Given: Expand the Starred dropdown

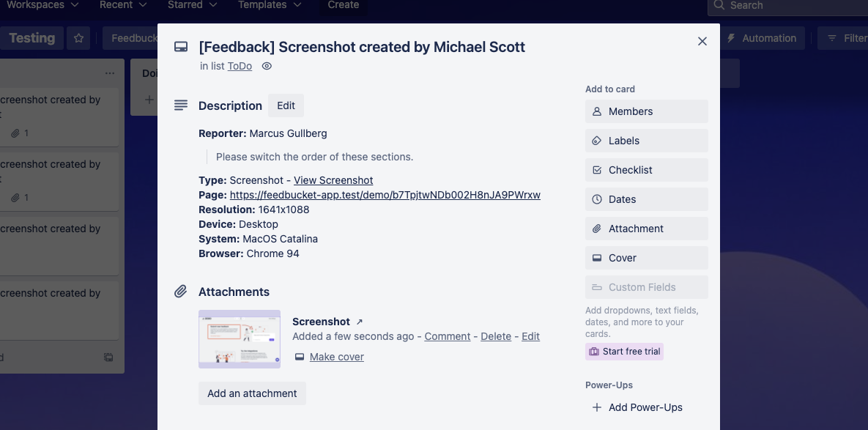Looking at the screenshot, I should coord(192,5).
